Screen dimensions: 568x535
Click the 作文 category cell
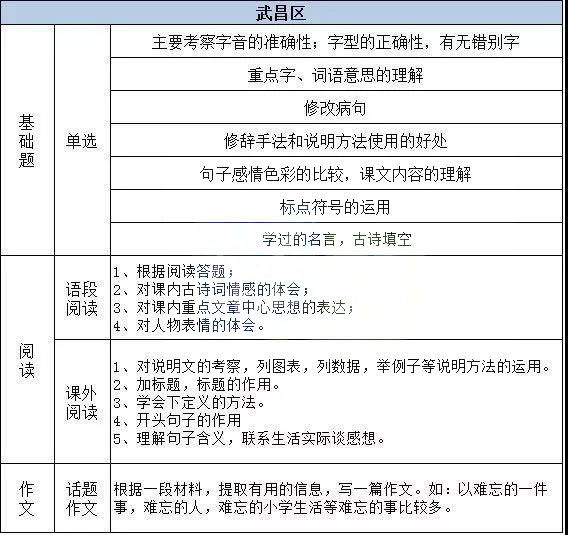coord(28,498)
